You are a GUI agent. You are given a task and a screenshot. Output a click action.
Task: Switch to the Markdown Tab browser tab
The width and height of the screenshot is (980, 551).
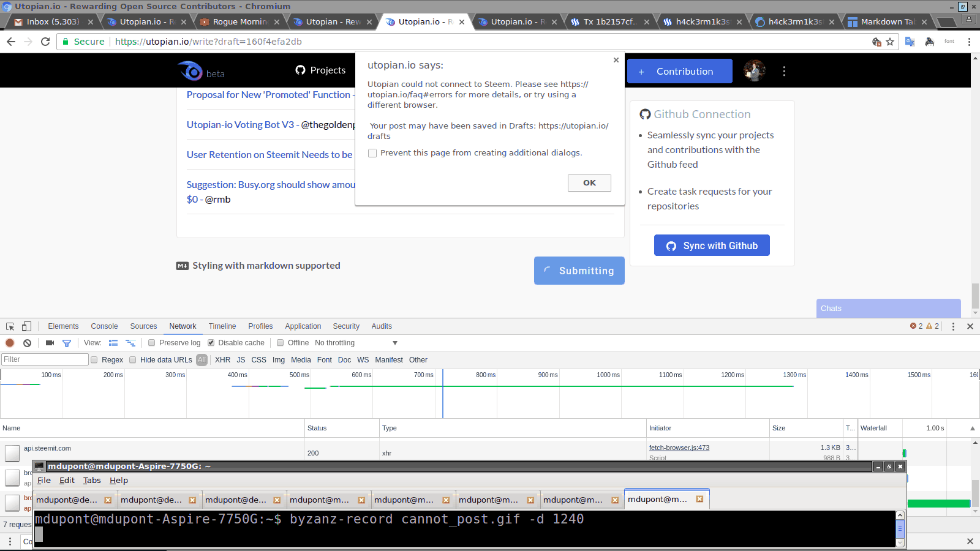pyautogui.click(x=887, y=21)
